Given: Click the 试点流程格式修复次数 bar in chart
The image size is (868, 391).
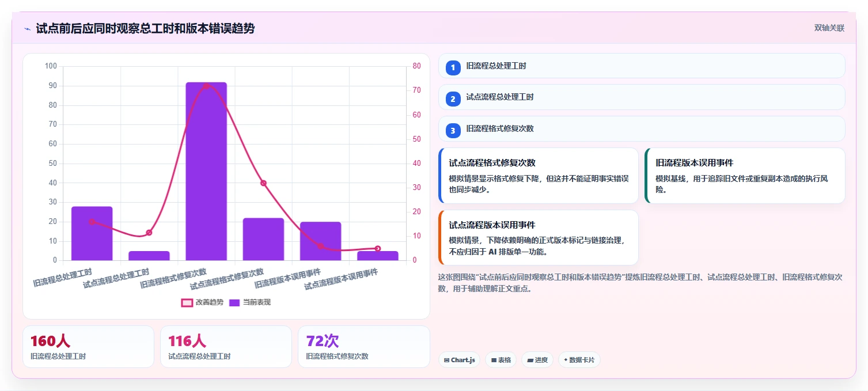Looking at the screenshot, I should coord(263,239).
